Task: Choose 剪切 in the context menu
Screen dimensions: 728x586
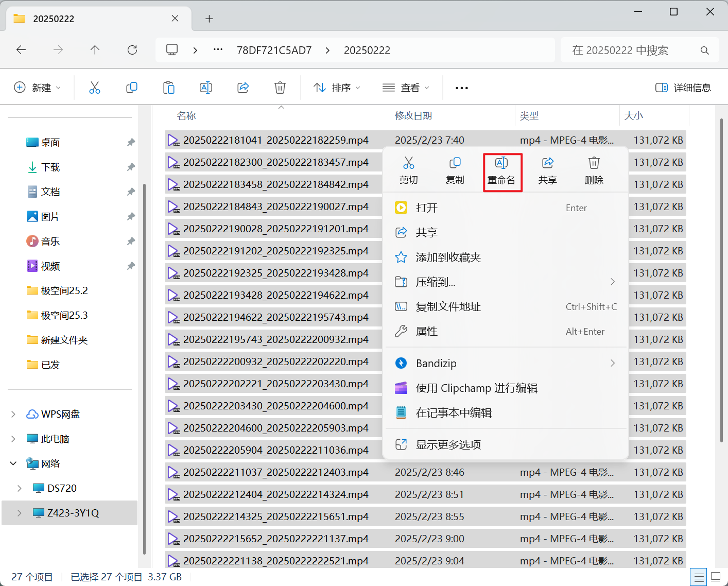Action: 409,171
